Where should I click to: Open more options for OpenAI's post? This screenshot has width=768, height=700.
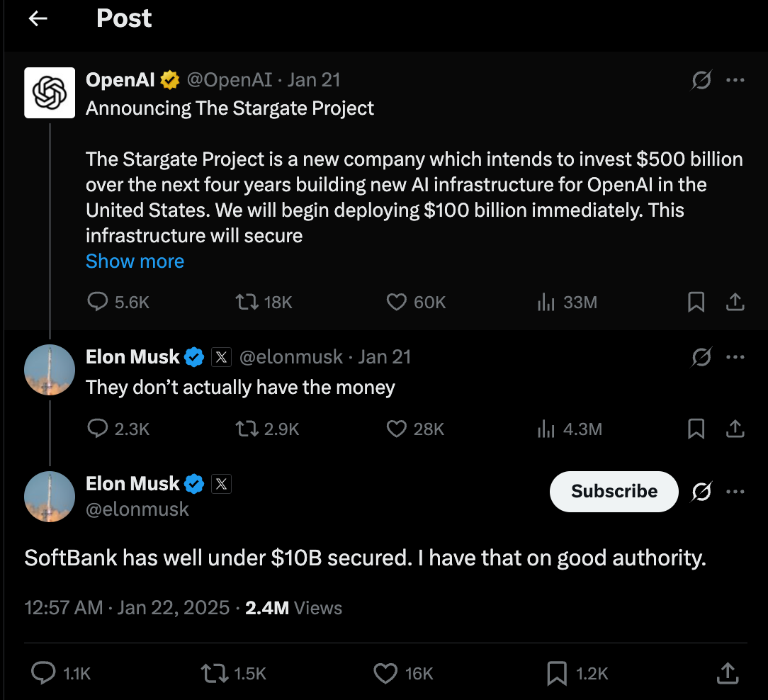pos(735,80)
